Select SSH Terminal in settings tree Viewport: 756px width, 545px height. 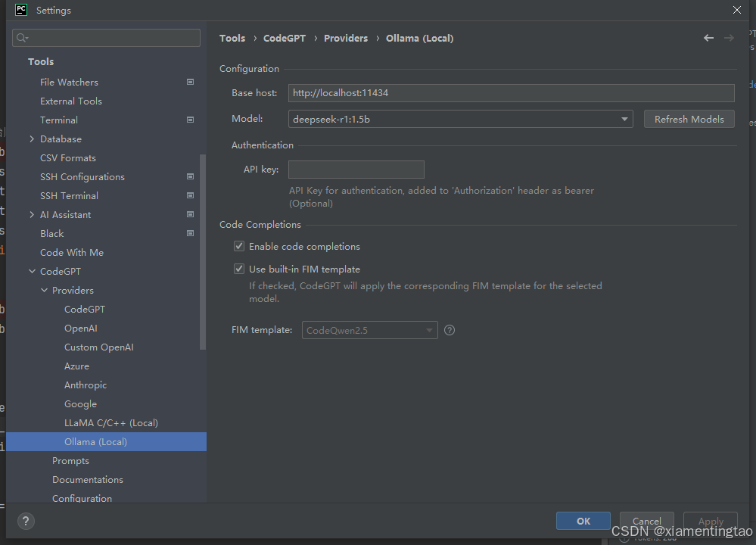point(69,195)
